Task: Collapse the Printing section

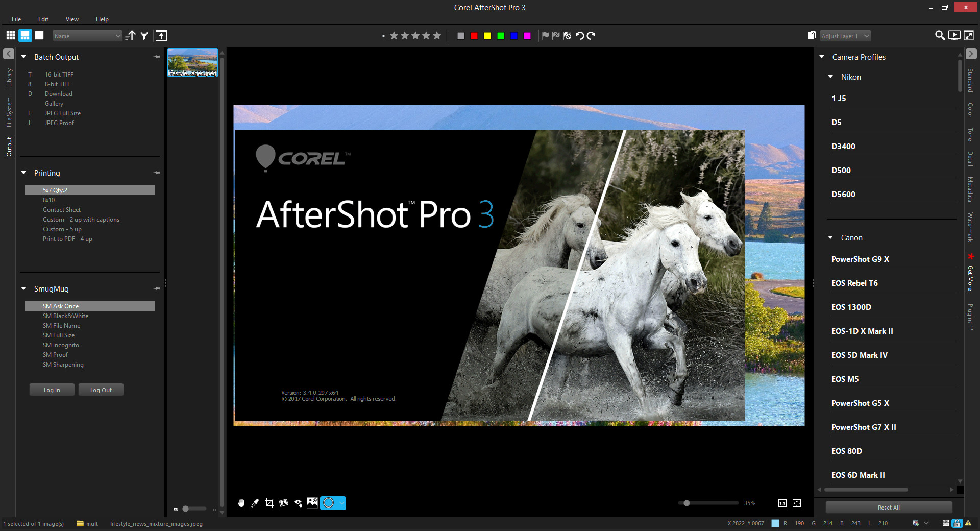Action: pos(23,173)
